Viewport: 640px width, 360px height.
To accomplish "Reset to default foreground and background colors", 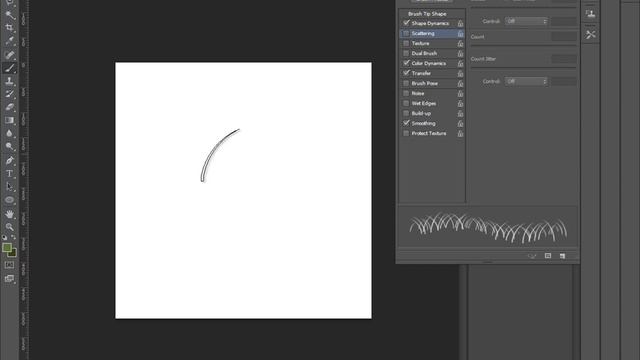I will pyautogui.click(x=4, y=237).
